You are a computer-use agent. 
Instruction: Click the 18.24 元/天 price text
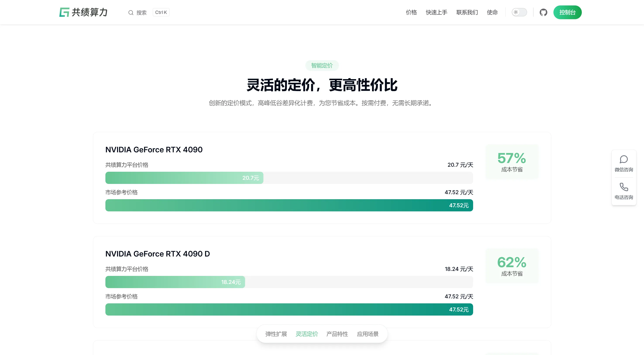[459, 269]
